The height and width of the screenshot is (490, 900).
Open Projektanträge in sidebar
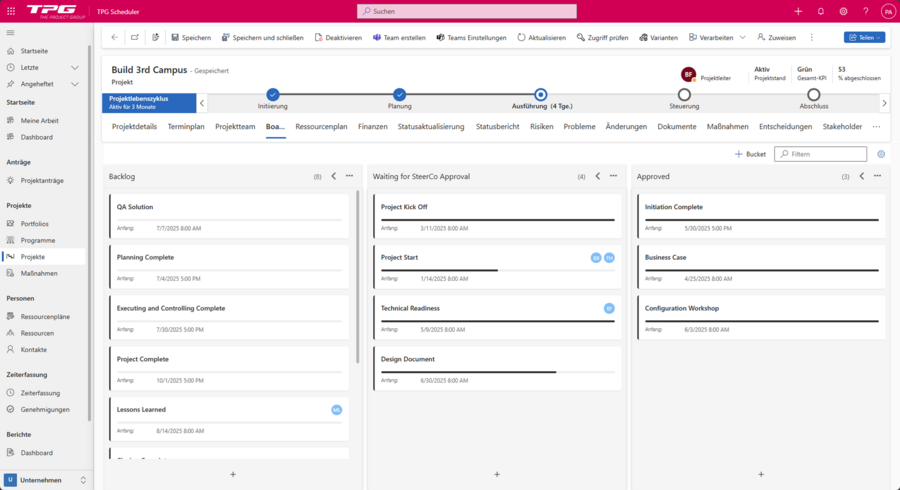42,180
